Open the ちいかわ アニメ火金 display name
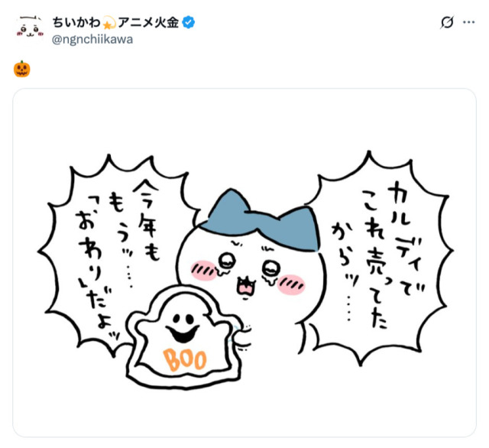 click(x=115, y=22)
